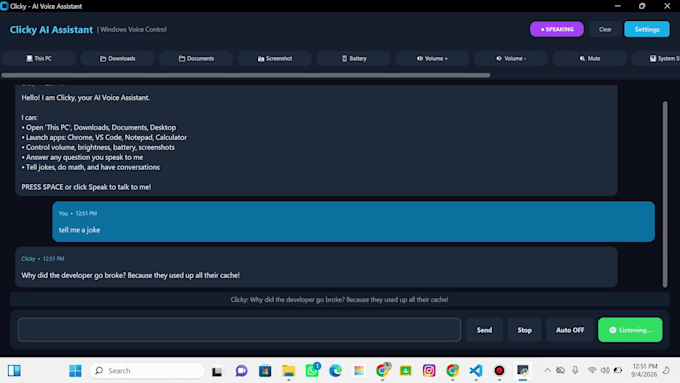Click the 'Hello! I am Clicky' welcome text
Viewport: 680px width, 383px height.
click(x=86, y=98)
